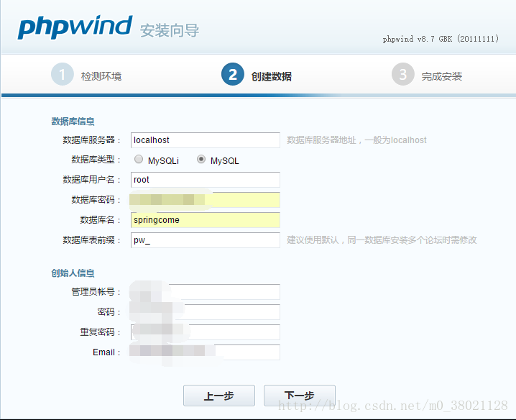Click the phpwind v8.7 GBK version text
This screenshot has height=420, width=516.
tap(441, 39)
